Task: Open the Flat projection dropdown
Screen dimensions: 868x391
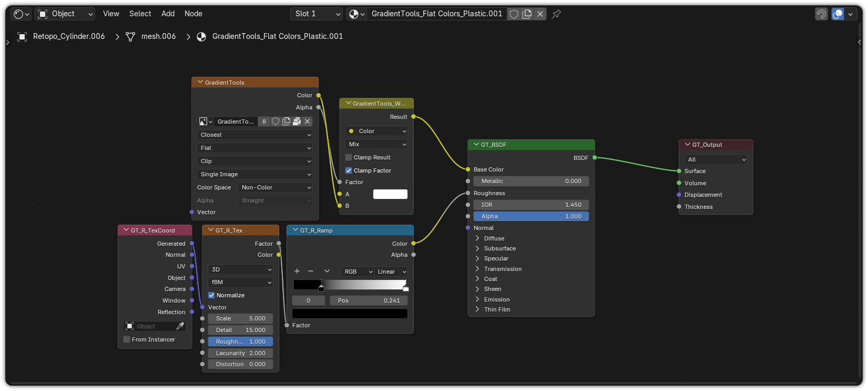Action: tap(255, 148)
